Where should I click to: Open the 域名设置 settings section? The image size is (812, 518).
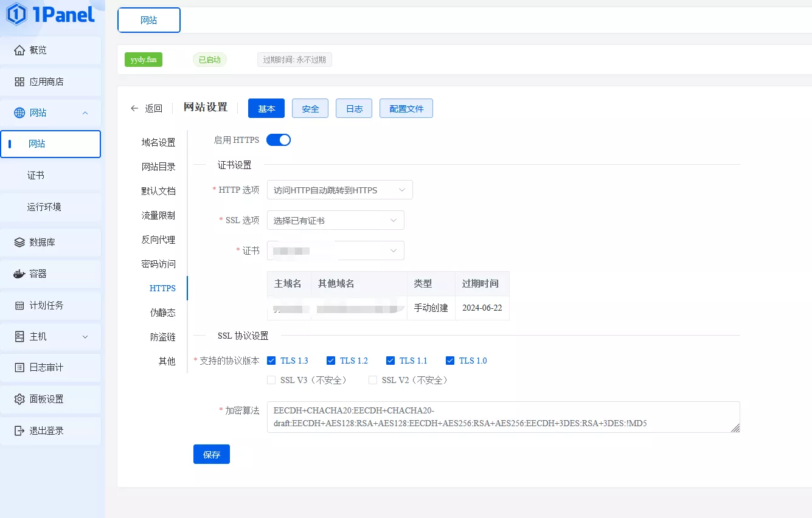[158, 142]
